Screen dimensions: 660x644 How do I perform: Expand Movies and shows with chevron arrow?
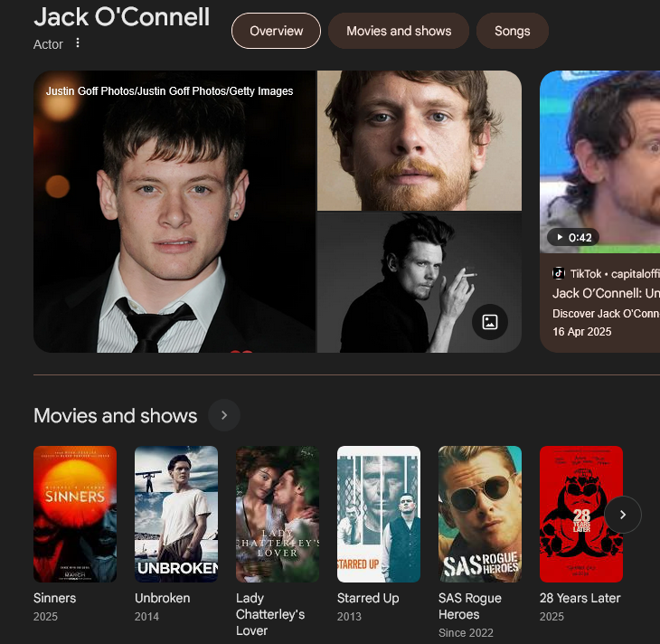[224, 415]
